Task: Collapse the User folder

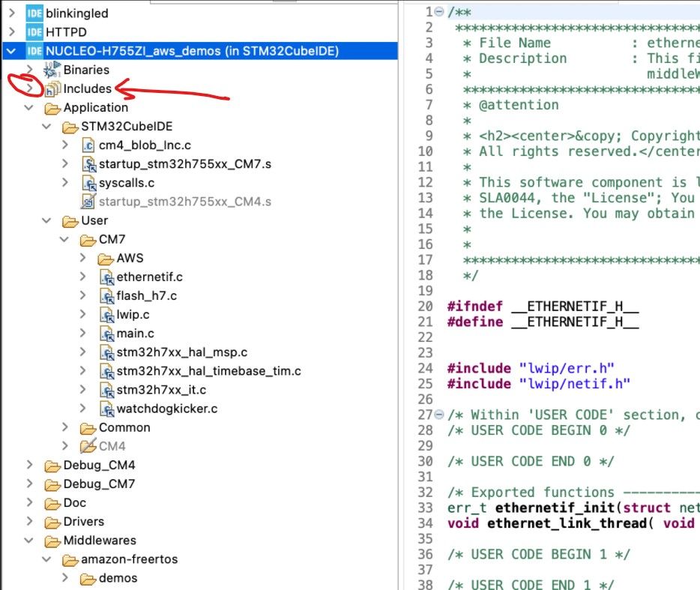Action: click(x=46, y=220)
